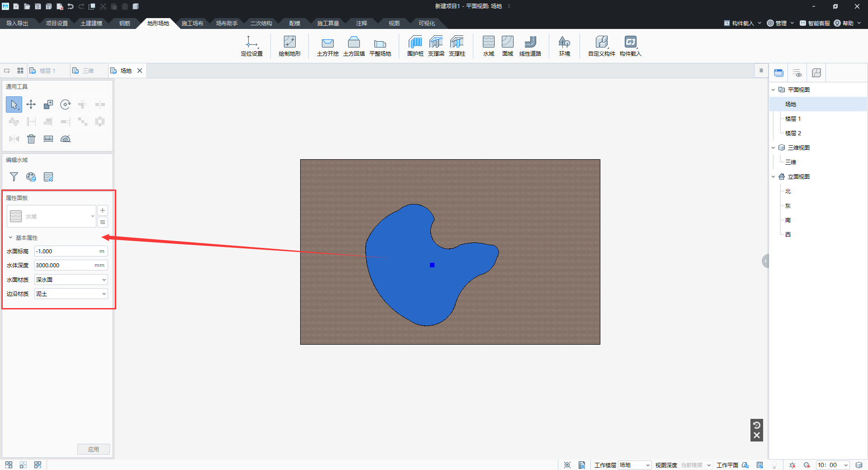Click the new file icon in title bar

click(16, 6)
